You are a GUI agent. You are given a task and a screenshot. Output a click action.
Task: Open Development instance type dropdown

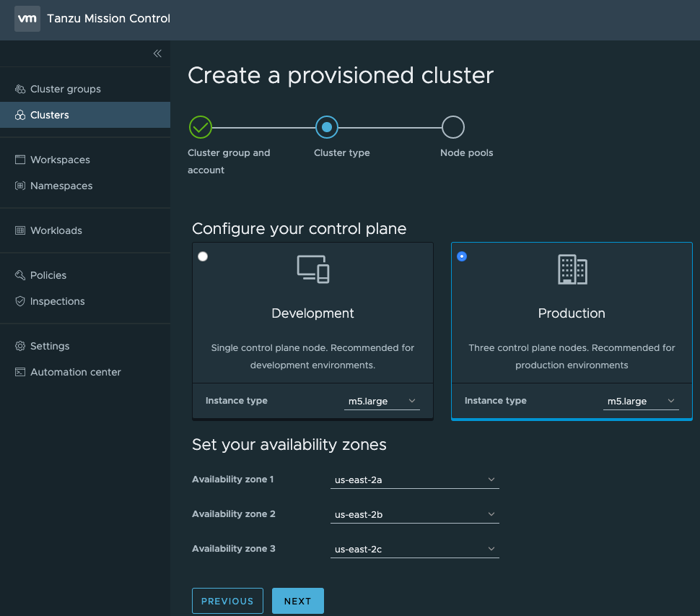pyautogui.click(x=381, y=402)
